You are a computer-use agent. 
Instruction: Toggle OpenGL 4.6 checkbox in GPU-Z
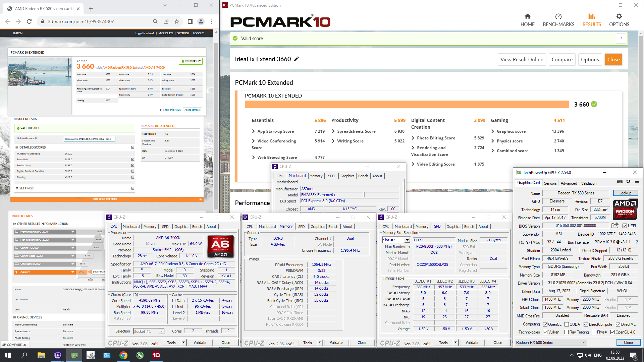(612, 332)
